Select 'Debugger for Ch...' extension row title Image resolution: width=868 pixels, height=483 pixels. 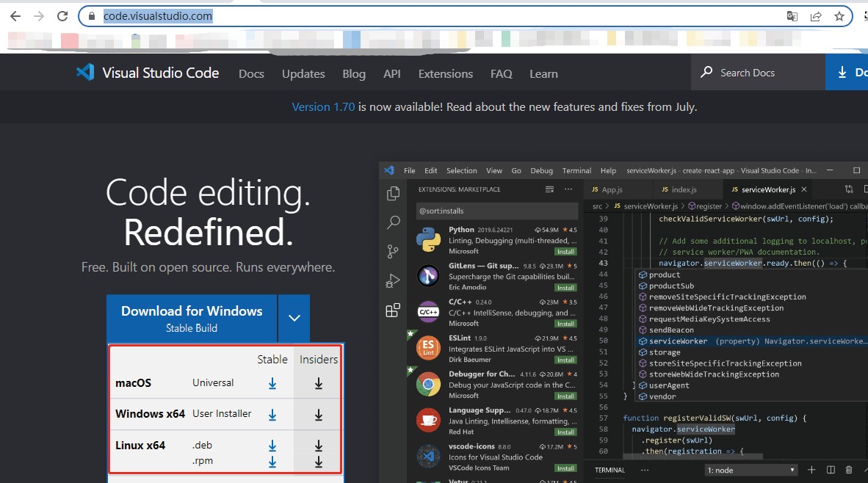coord(482,374)
